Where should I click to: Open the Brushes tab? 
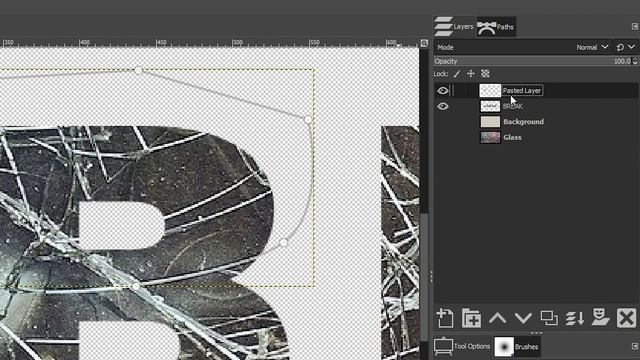pos(517,347)
